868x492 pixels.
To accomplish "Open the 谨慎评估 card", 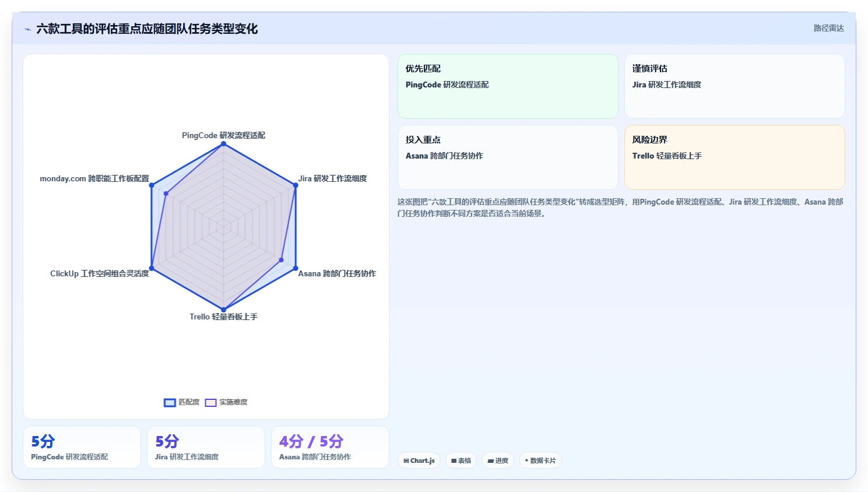I will coord(735,86).
